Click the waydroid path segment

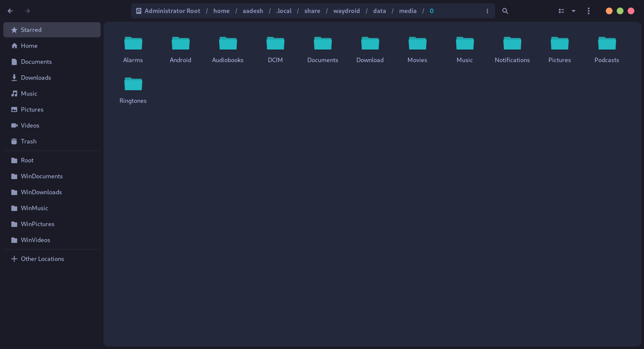[346, 11]
